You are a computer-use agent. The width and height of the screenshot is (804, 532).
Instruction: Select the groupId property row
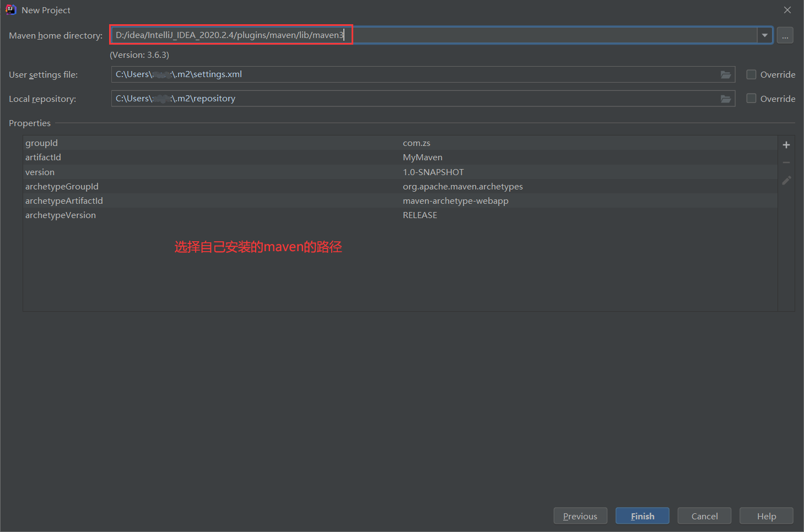tap(400, 143)
